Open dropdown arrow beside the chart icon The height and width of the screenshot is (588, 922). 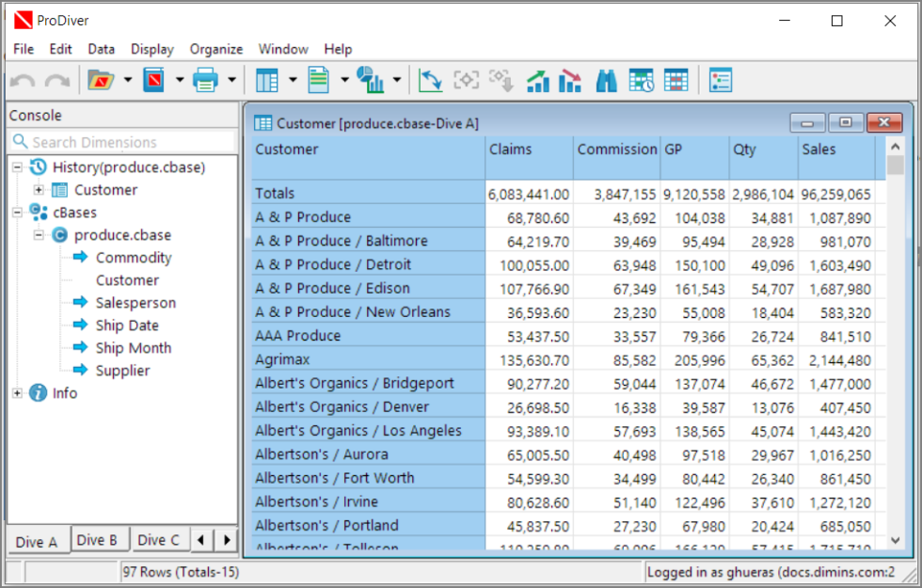click(x=397, y=81)
